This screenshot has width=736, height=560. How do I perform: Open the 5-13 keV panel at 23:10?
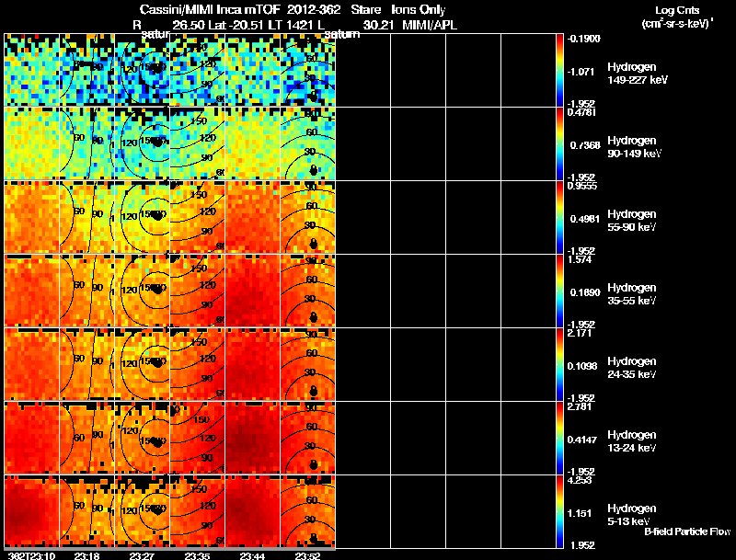coord(31,511)
